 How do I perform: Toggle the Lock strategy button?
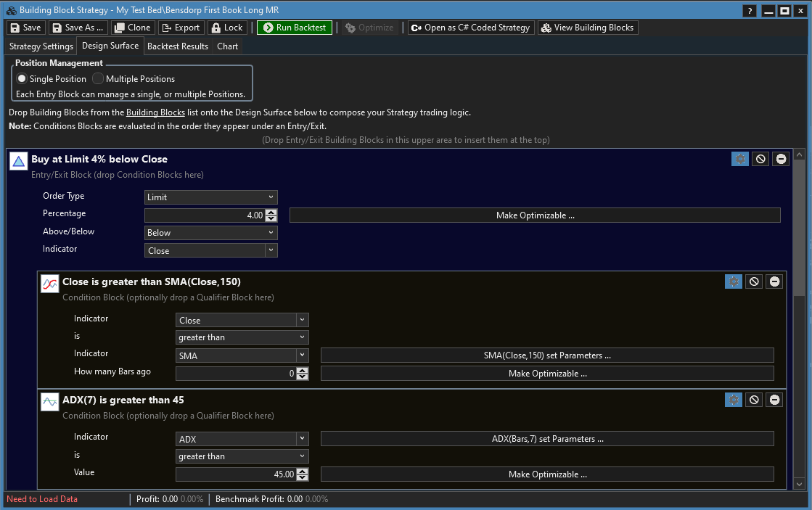click(226, 28)
